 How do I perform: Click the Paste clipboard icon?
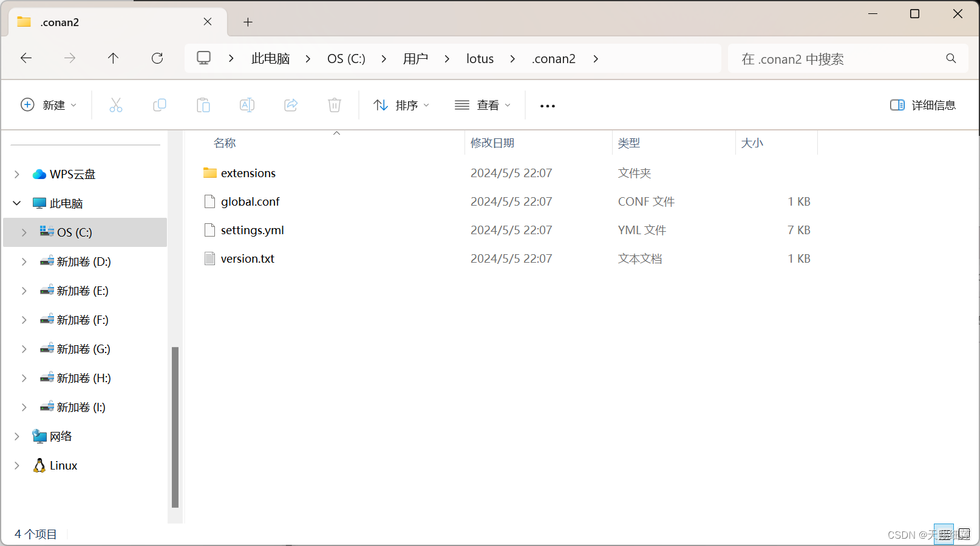pos(203,105)
